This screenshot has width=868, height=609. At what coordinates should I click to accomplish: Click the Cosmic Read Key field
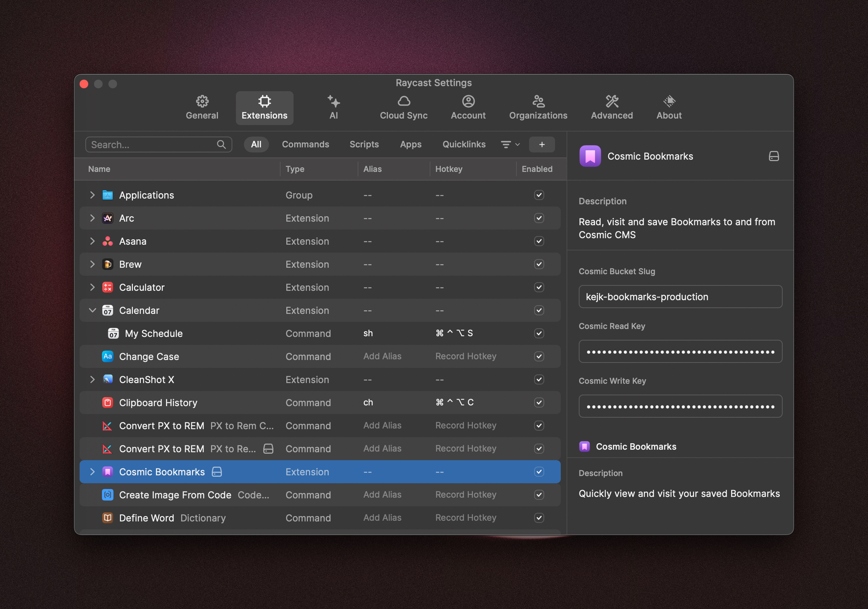coord(680,351)
